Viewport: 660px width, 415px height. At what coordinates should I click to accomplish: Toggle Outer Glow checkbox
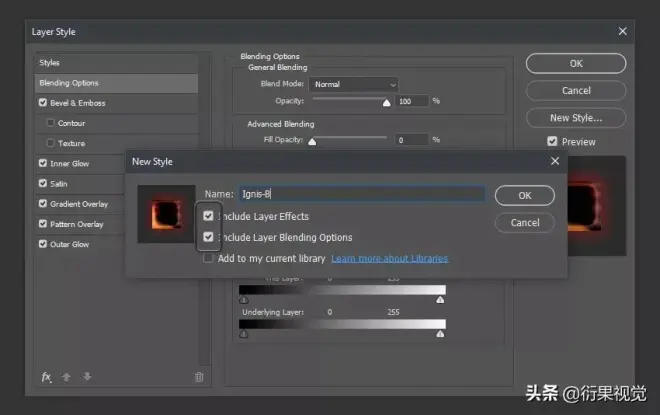tap(43, 244)
